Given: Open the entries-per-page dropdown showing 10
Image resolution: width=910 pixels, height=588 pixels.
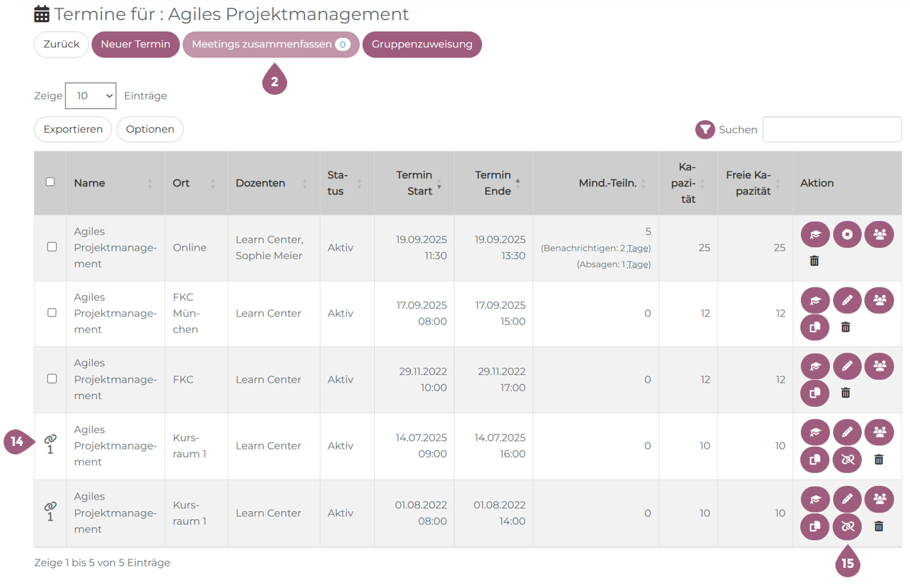Looking at the screenshot, I should 90,95.
